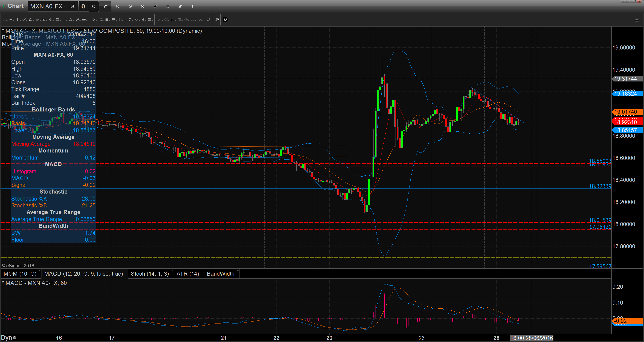The height and width of the screenshot is (342, 644).
Task: Close the Stoch study tab
Action: (x=172, y=270)
